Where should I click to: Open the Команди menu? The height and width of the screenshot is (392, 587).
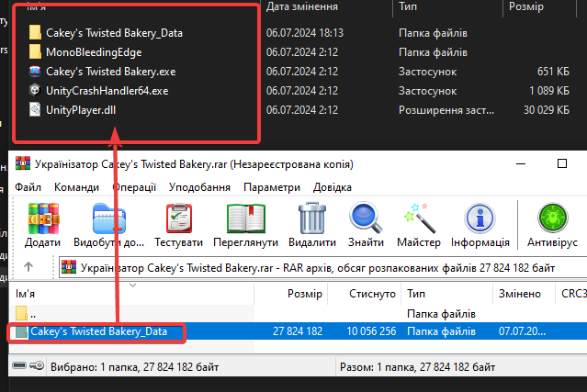77,187
